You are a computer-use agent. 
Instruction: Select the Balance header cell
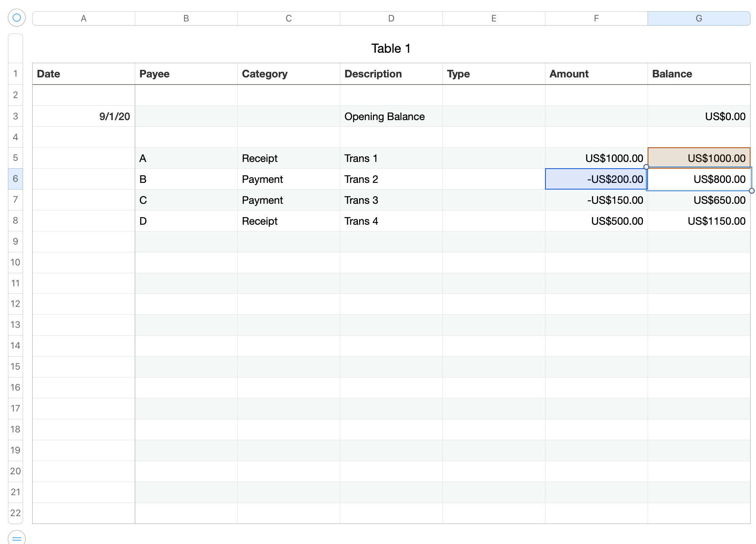(x=699, y=74)
